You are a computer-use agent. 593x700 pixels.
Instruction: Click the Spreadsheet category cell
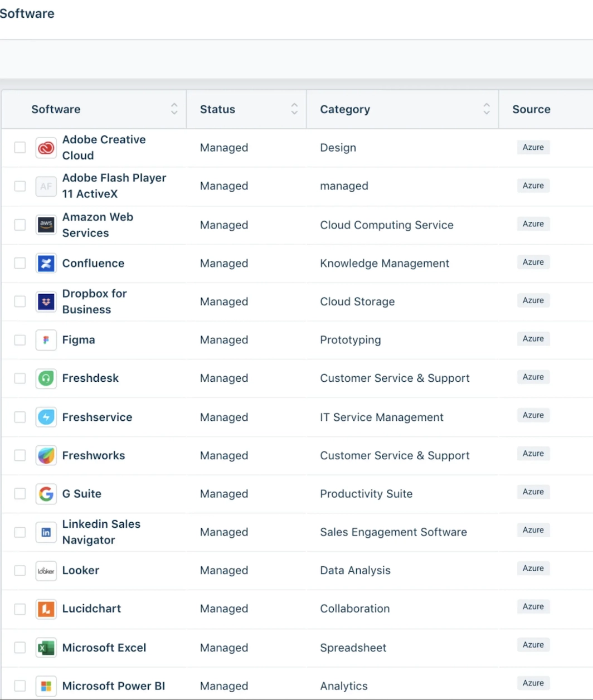[353, 648]
